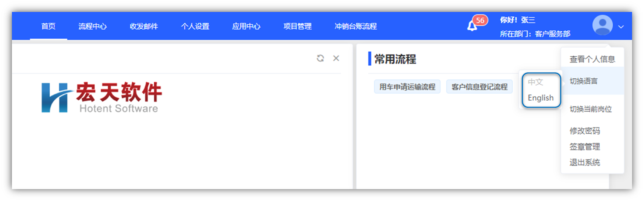Open the 收发邮件 menu

[144, 26]
